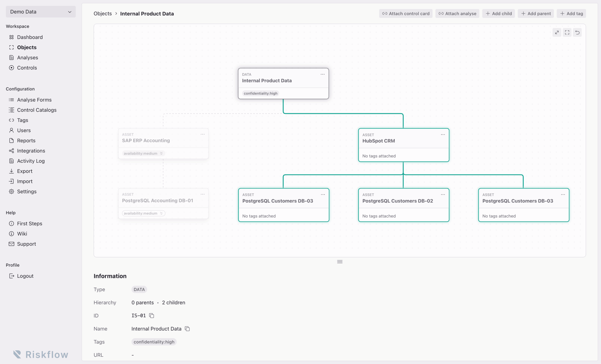Copy the IS-01 ID value
The width and height of the screenshot is (601, 364).
point(151,315)
